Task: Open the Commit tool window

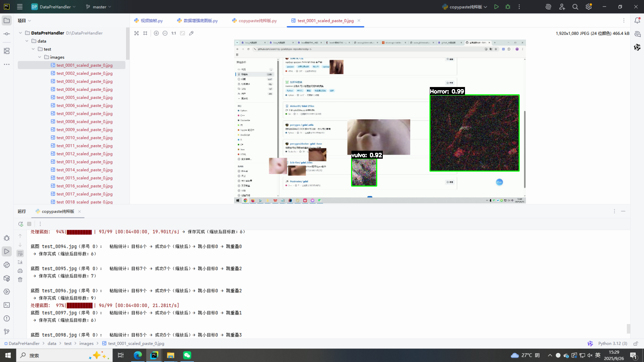Action: point(7,34)
